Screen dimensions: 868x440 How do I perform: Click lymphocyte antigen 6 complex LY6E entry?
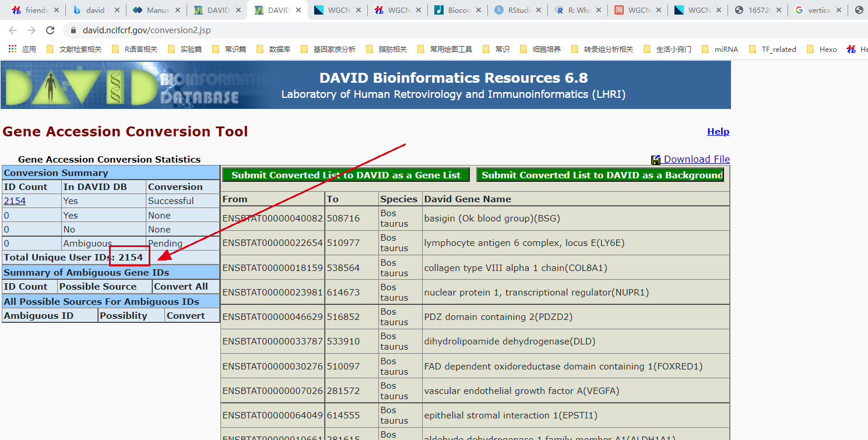(524, 243)
